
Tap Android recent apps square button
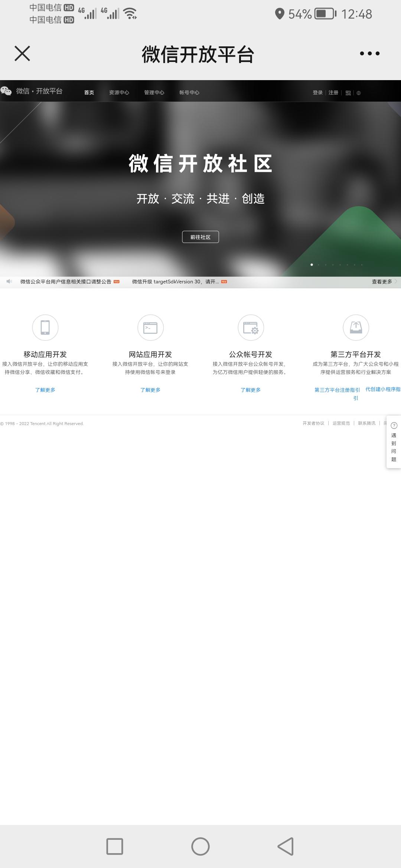click(x=115, y=846)
